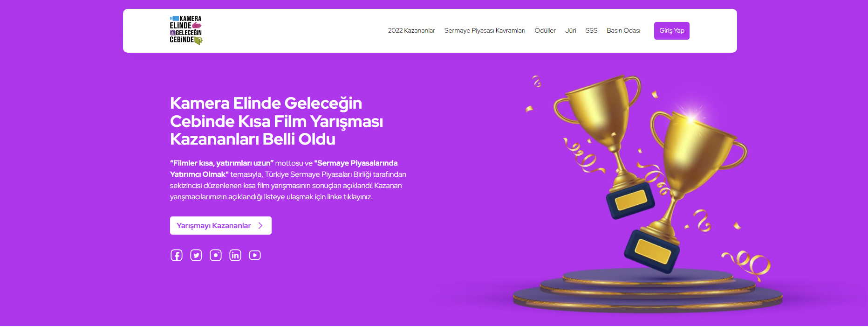The height and width of the screenshot is (327, 868).
Task: Click the chevron arrow beside Yarışmayı Kazananlar
Action: [260, 226]
